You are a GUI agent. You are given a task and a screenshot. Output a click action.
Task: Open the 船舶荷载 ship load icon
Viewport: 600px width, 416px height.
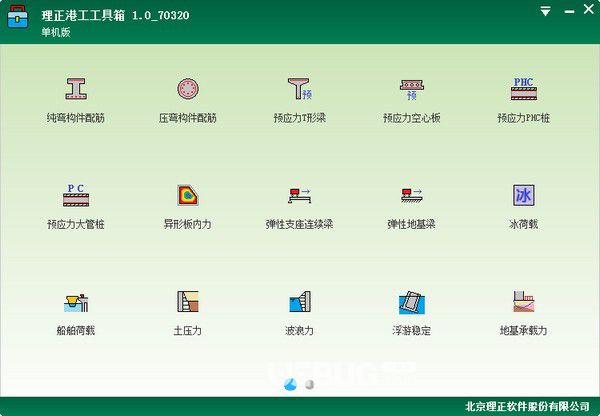76,302
